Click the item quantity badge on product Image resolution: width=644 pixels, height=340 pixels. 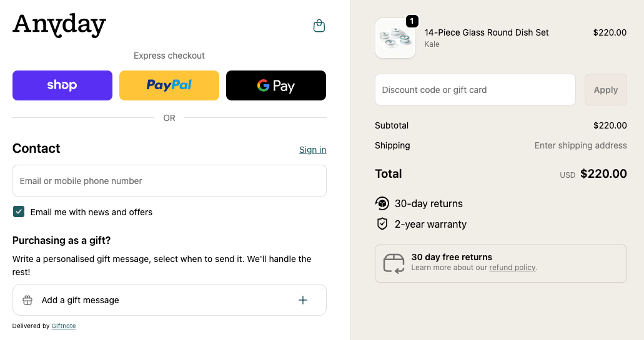tap(412, 21)
